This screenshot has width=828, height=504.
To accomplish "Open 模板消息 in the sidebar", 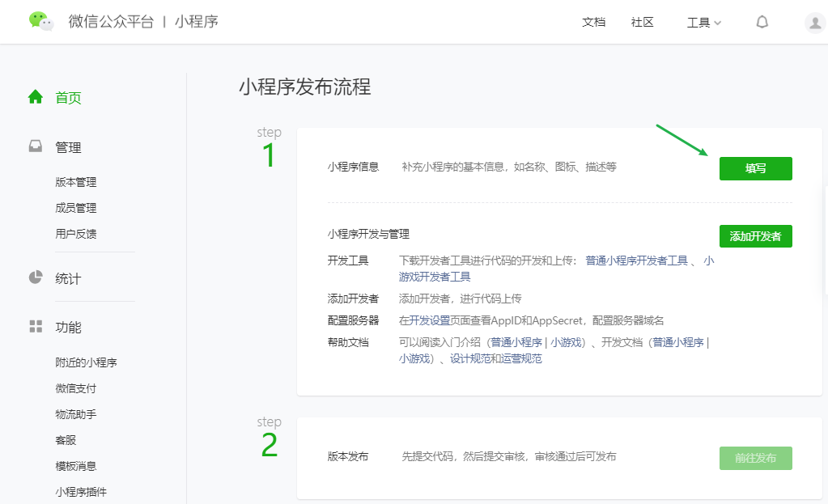I will click(x=75, y=466).
